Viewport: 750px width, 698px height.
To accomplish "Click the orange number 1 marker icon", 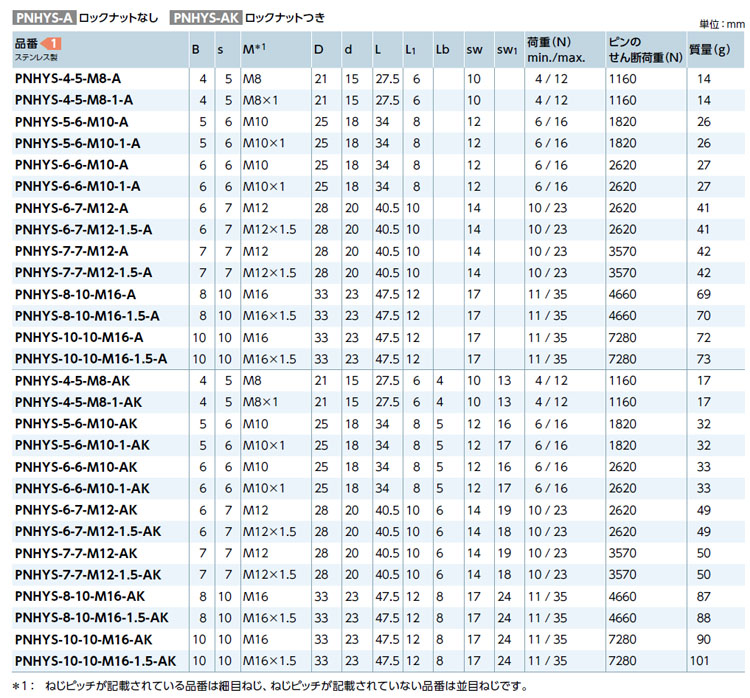I will (x=56, y=43).
